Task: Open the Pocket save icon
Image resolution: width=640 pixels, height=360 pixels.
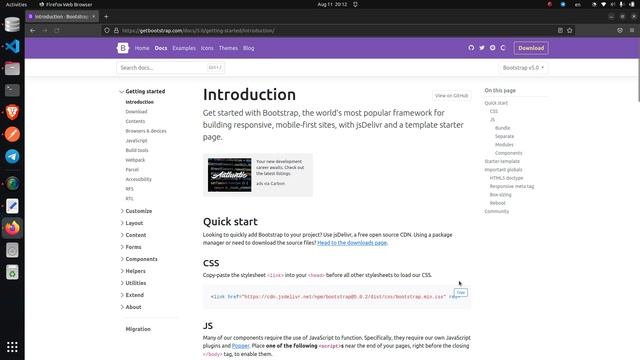Action: (620, 30)
